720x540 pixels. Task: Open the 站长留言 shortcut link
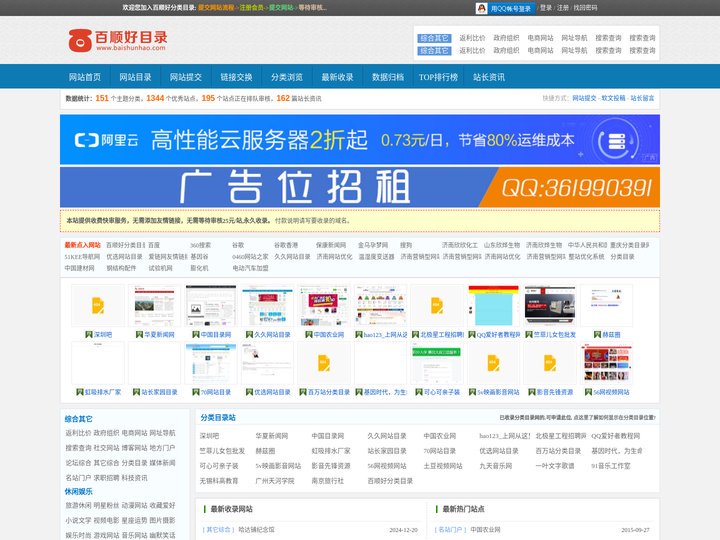pos(642,98)
